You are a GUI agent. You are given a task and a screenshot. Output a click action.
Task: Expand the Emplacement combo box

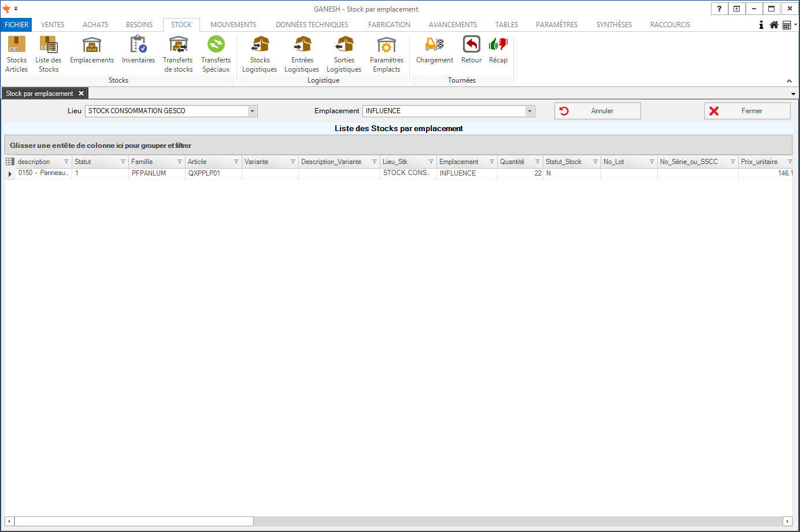coord(529,111)
